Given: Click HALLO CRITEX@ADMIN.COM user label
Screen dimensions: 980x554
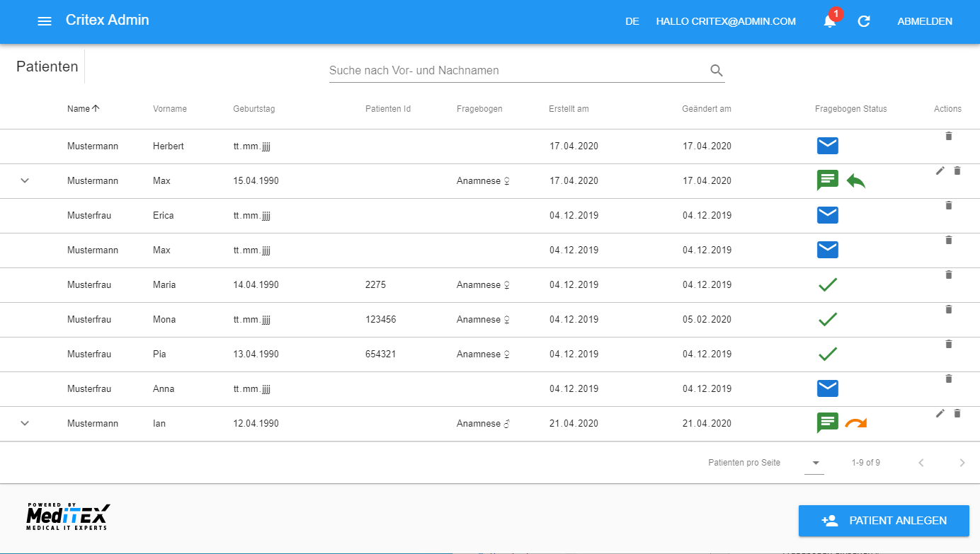Looking at the screenshot, I should click(x=726, y=21).
